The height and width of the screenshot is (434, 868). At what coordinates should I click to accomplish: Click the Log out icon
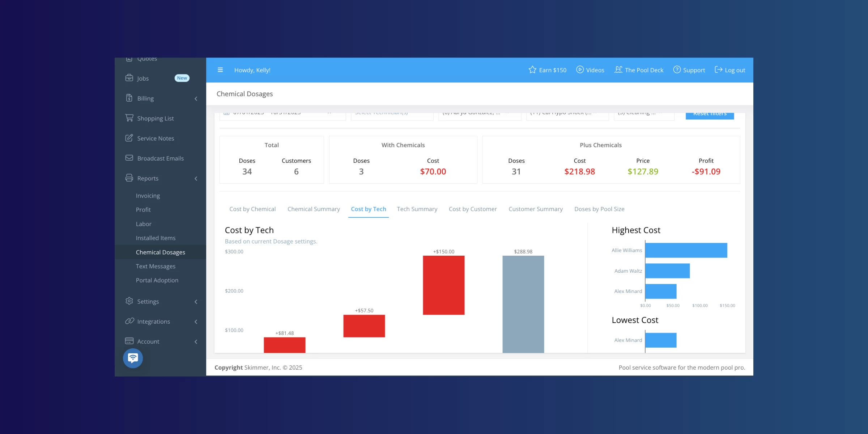(x=718, y=70)
